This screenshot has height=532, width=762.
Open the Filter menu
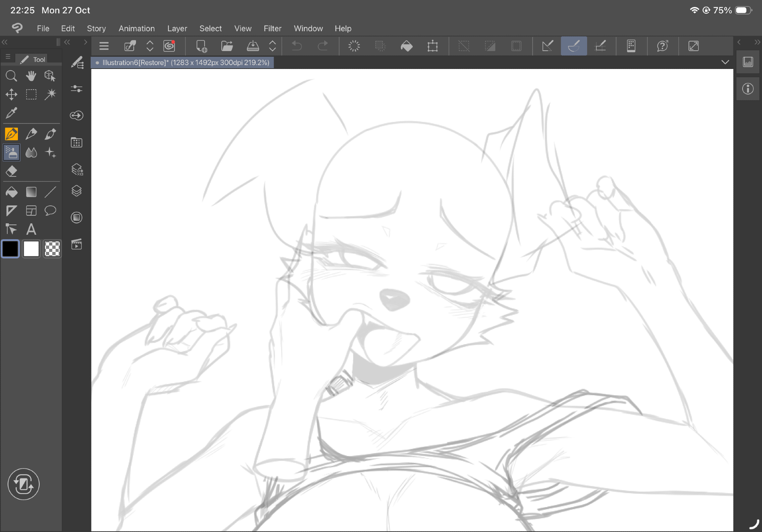[x=272, y=29]
